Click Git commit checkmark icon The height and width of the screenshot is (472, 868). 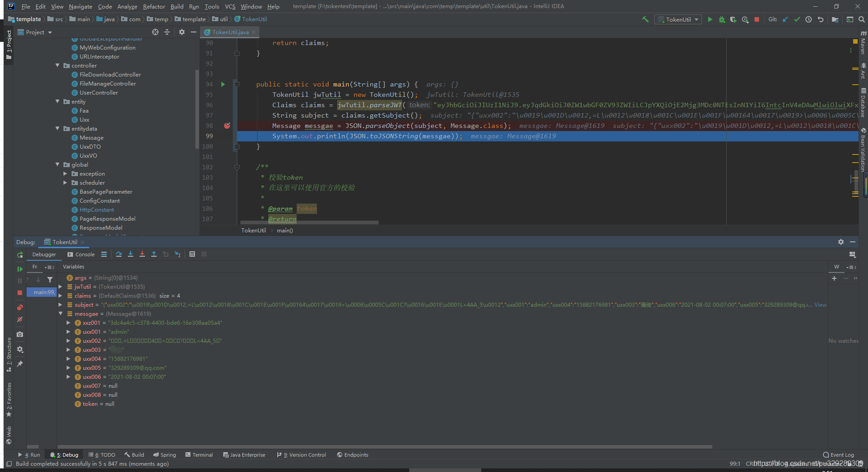pyautogui.click(x=797, y=19)
